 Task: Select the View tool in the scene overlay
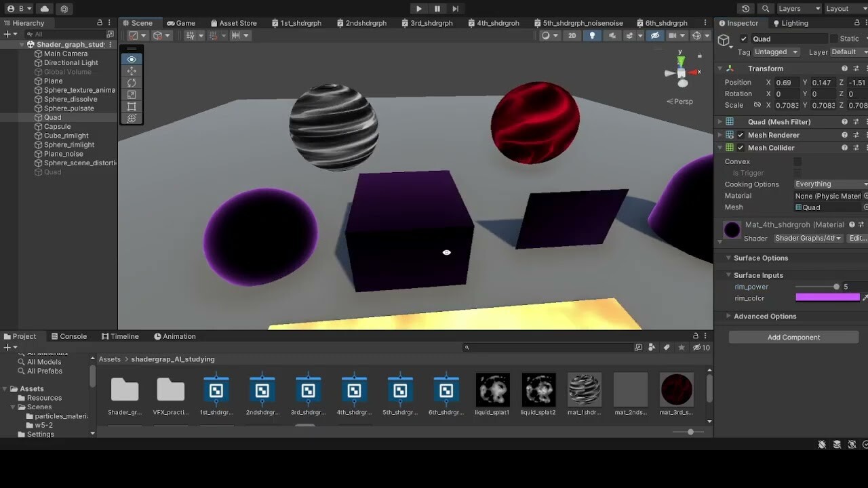[131, 59]
